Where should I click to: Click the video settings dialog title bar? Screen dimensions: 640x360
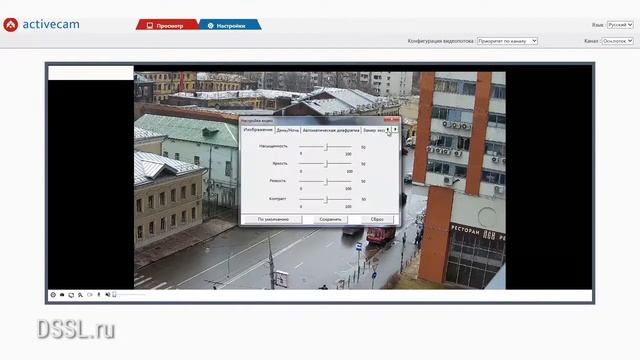312,121
